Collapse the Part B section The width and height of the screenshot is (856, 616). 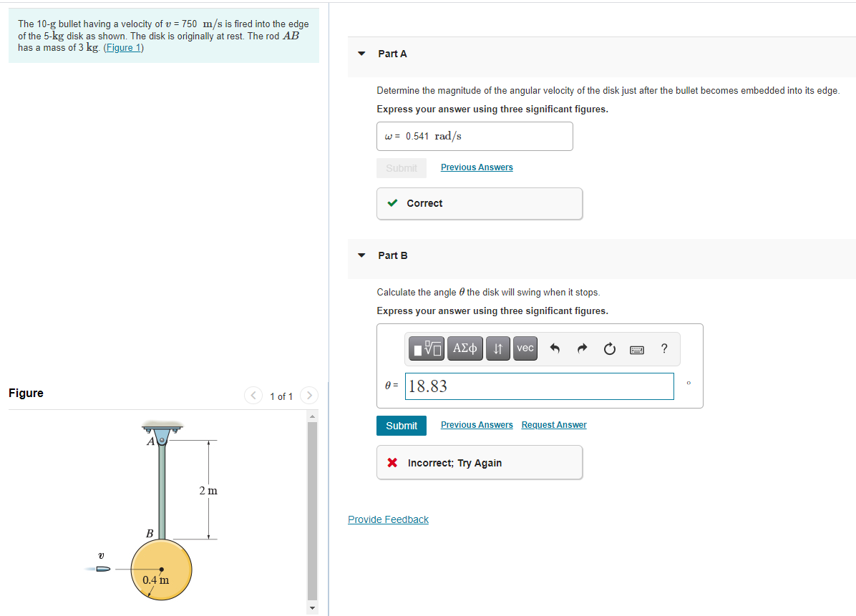pos(361,255)
